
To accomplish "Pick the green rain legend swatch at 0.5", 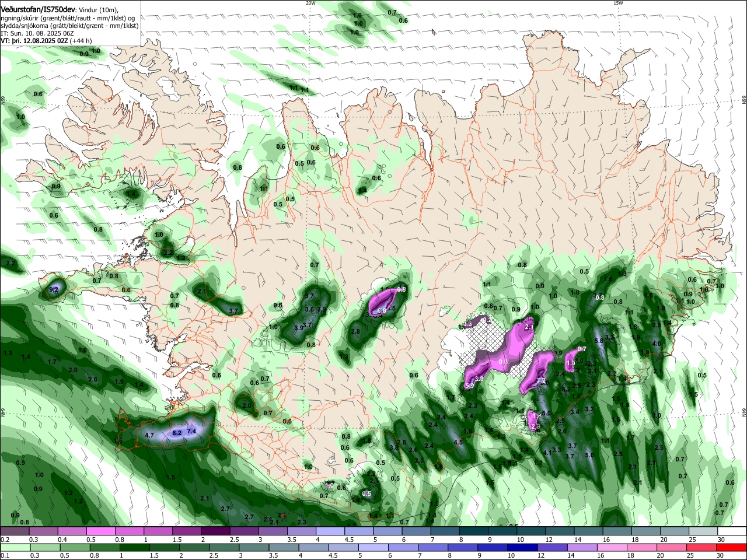I will 74,547.
